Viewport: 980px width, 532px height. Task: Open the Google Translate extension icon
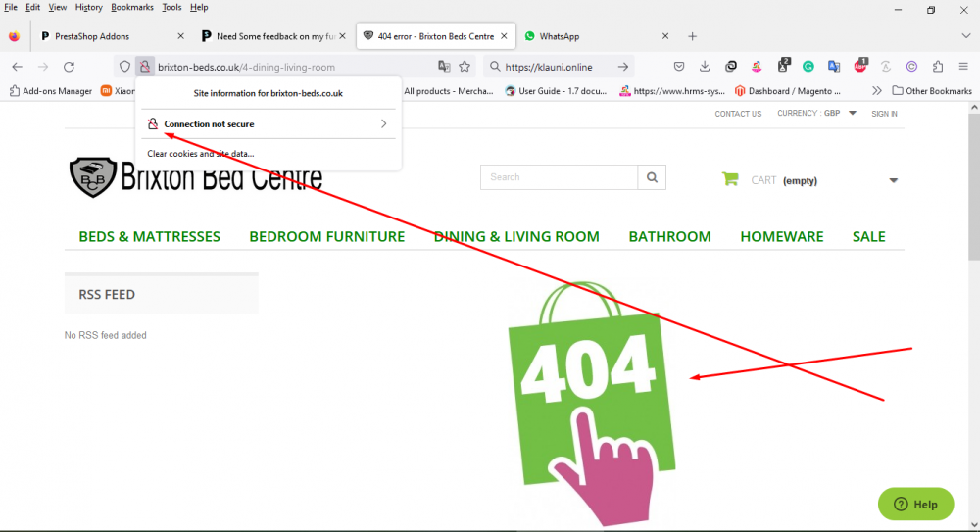coord(834,67)
